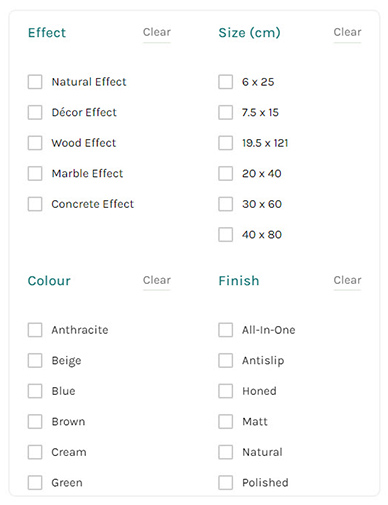388x505 pixels.
Task: Clear the Finish filter selections
Action: [x=347, y=280]
